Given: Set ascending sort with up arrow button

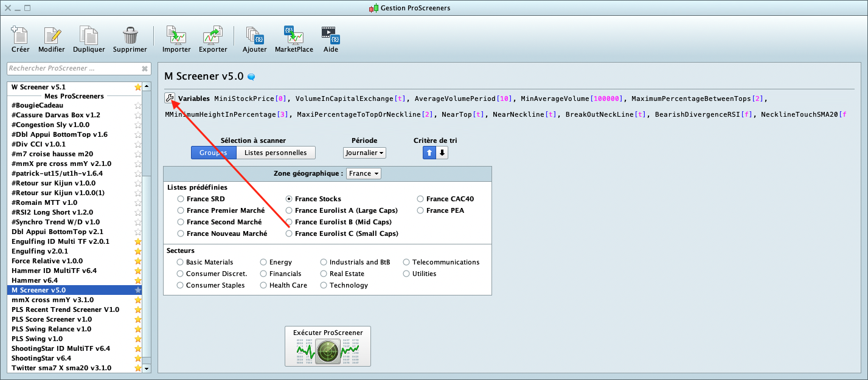Looking at the screenshot, I should click(429, 153).
